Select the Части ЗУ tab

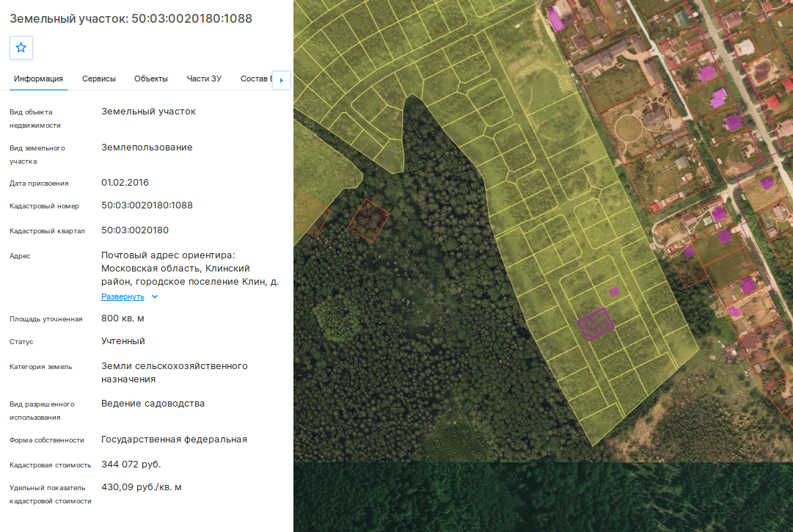[x=205, y=79]
